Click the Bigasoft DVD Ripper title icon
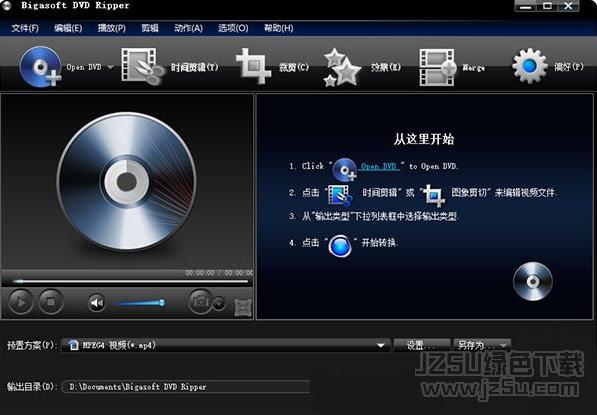597x415 pixels. (6, 6)
